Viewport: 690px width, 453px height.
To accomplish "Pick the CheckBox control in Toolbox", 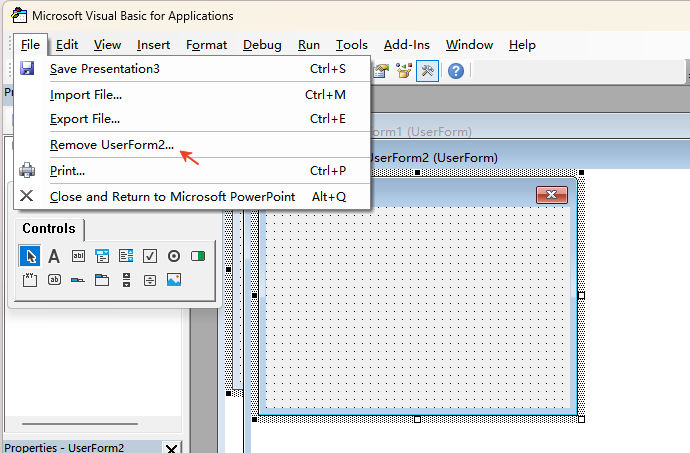I will [150, 256].
